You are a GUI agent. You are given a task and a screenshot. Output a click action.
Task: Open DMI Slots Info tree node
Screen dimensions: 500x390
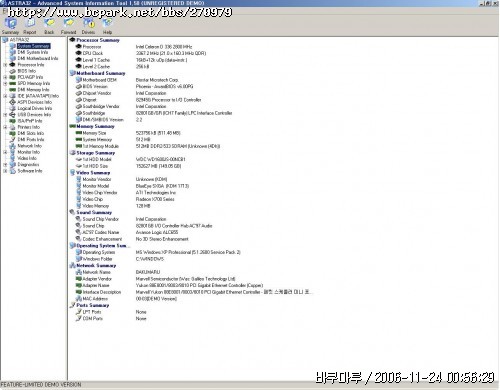(31, 133)
